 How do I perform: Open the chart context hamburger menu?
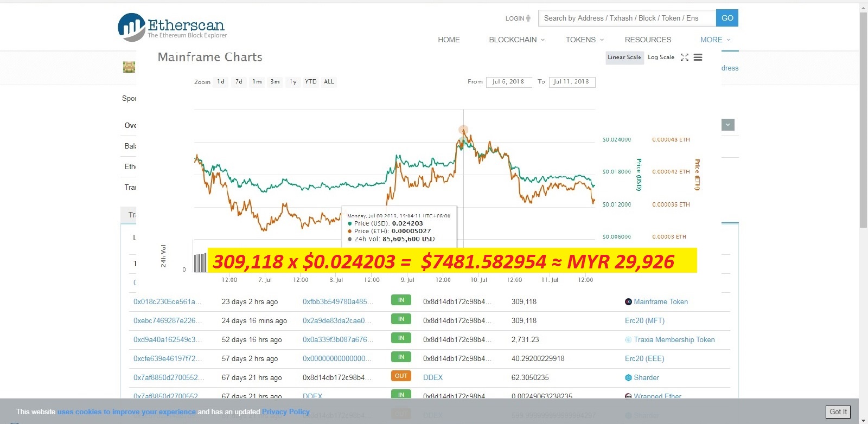(698, 57)
